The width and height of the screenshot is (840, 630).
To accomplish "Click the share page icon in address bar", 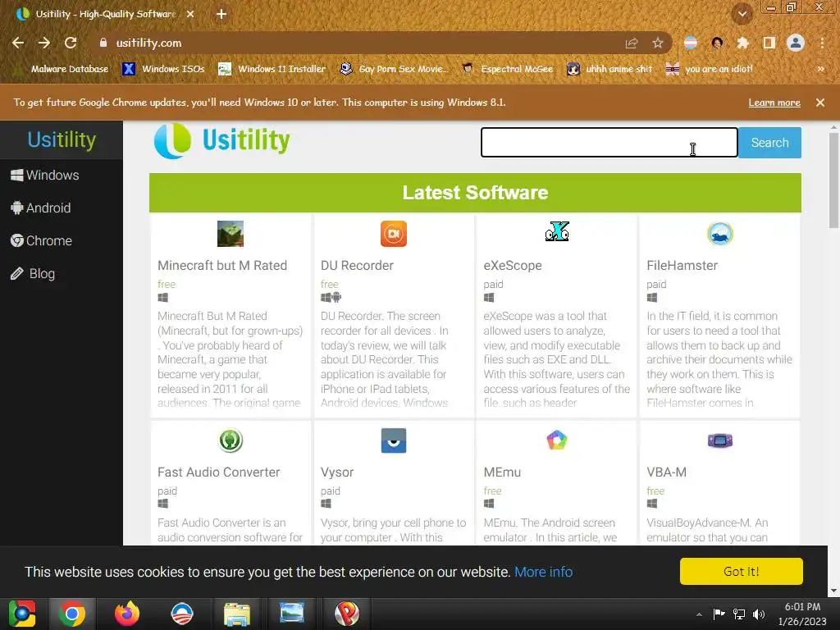I will 632,43.
